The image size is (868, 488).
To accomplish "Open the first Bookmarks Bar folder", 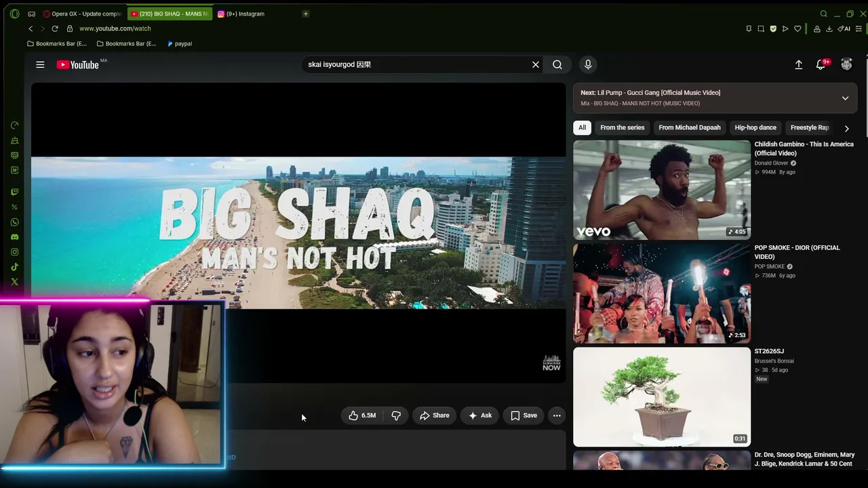I will [57, 43].
